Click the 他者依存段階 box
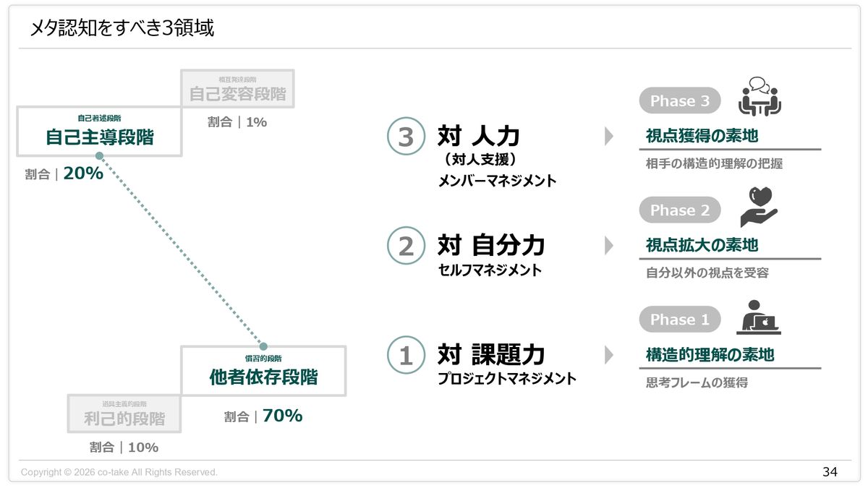The height and width of the screenshot is (488, 868). [263, 371]
